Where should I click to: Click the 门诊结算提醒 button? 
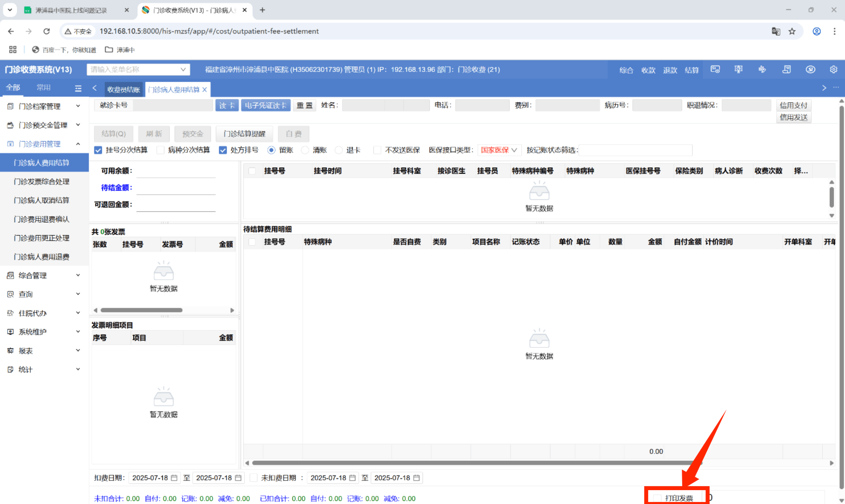(x=244, y=134)
